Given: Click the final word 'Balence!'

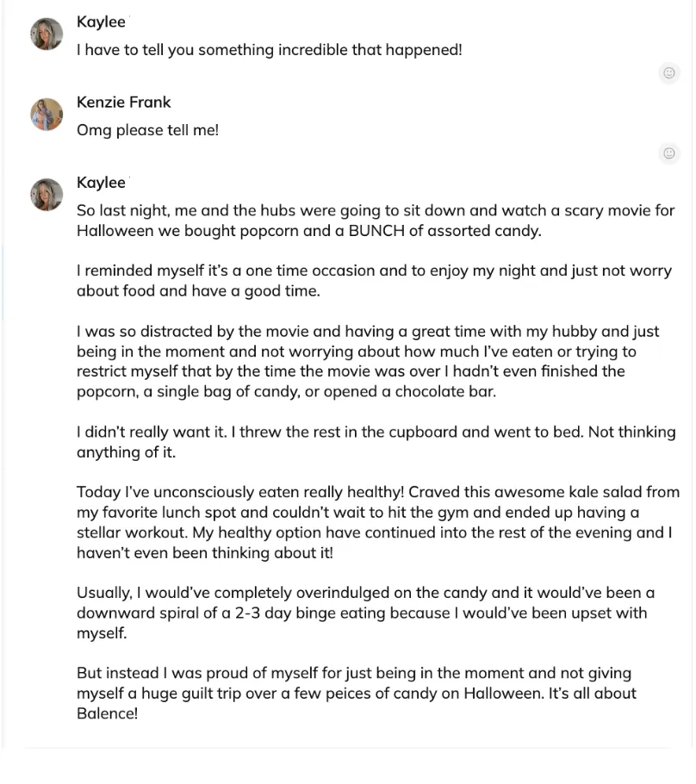Looking at the screenshot, I should (107, 713).
